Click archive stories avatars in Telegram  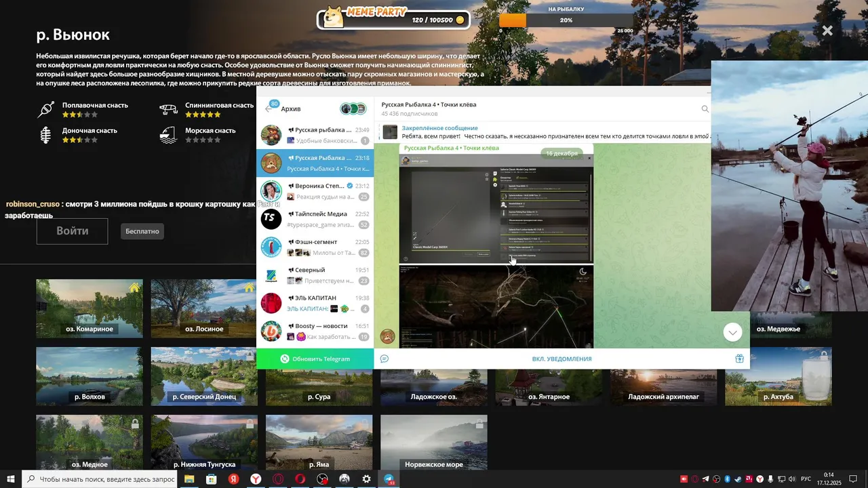(353, 108)
